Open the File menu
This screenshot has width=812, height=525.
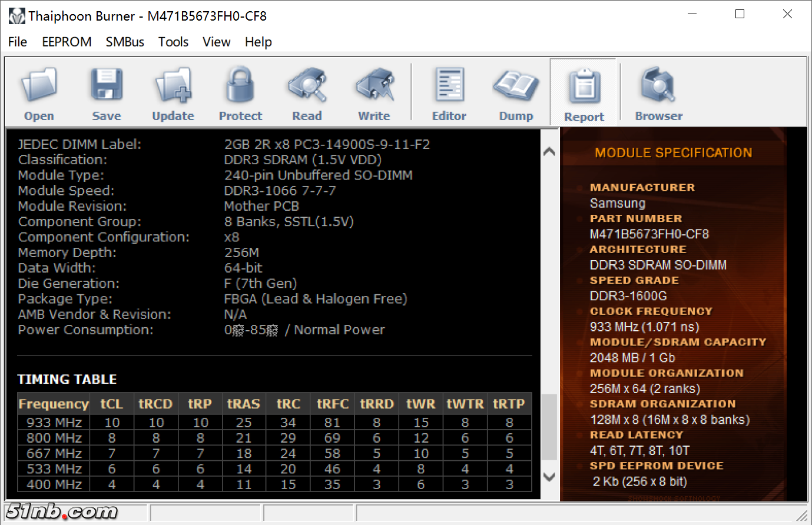tap(18, 42)
